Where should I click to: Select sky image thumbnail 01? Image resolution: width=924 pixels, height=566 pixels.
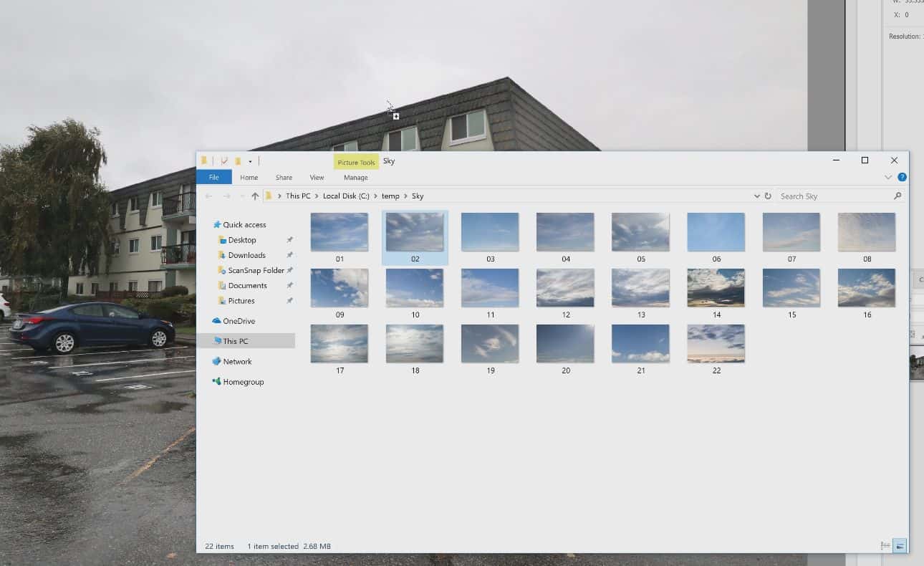click(340, 232)
